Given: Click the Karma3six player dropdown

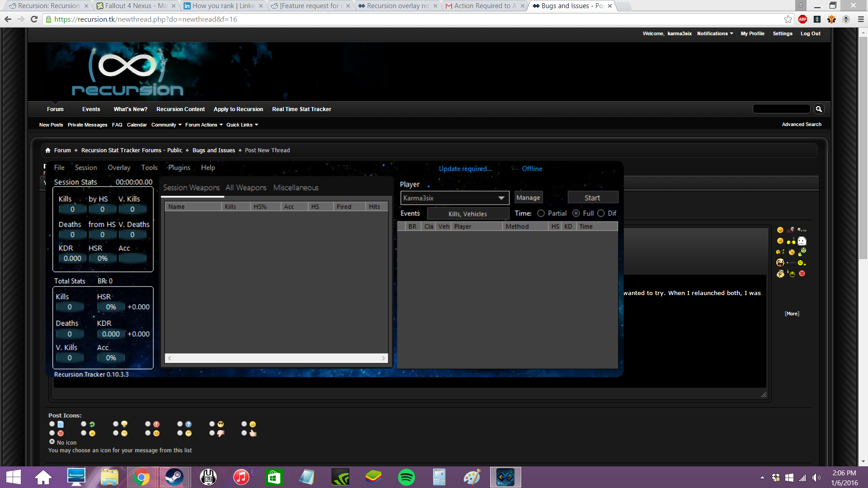Looking at the screenshot, I should [452, 197].
